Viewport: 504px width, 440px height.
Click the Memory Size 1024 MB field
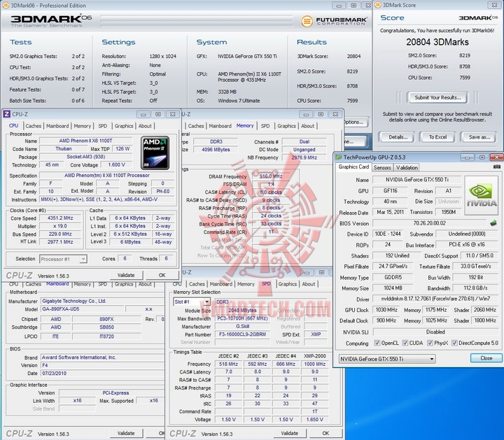393,288
